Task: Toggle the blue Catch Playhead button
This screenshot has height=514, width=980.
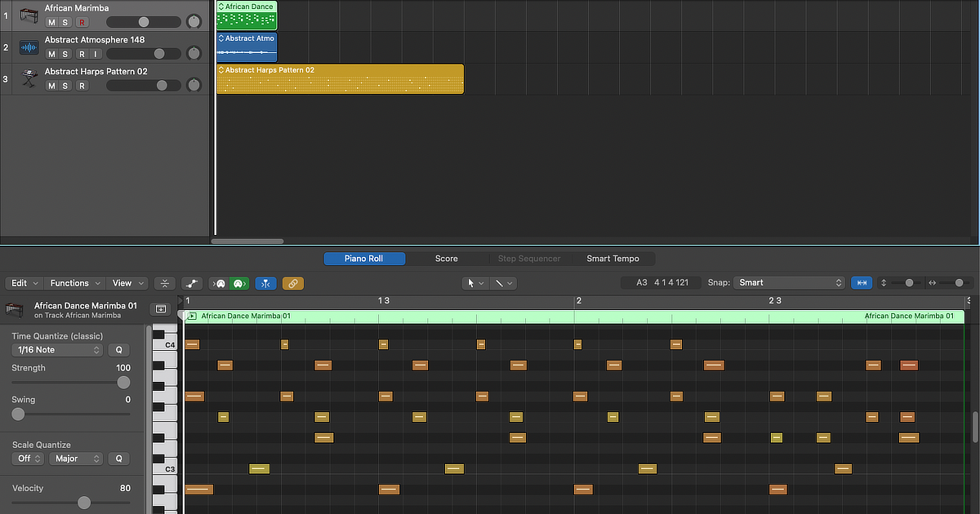Action: coord(266,283)
